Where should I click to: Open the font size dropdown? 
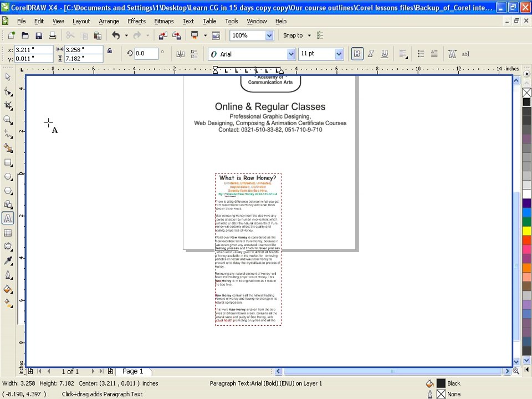[339, 54]
